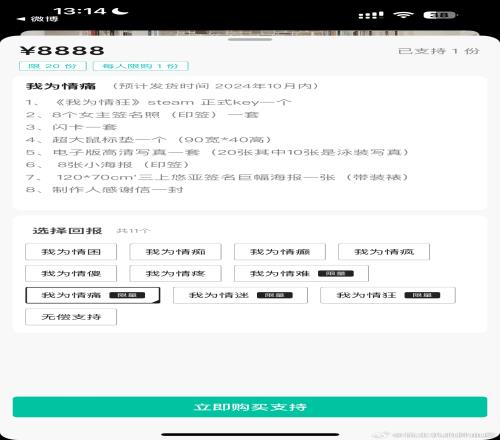500x440 pixels.
Task: Select the 我为情痴 reward option
Action: [x=175, y=252]
